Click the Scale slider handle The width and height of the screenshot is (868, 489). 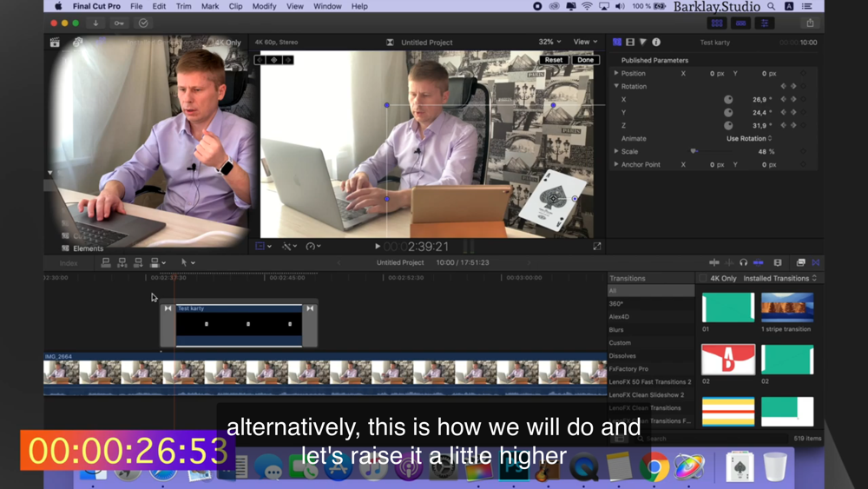click(x=693, y=151)
